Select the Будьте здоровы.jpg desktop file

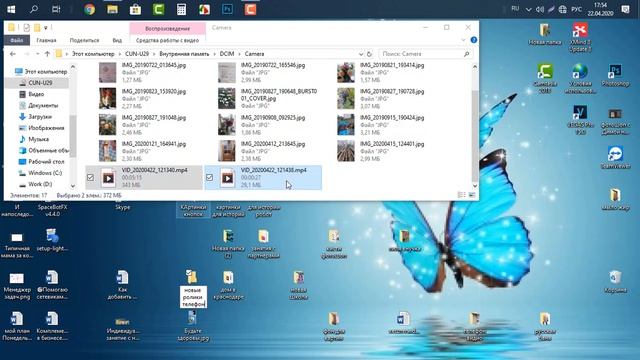pyautogui.click(x=193, y=326)
